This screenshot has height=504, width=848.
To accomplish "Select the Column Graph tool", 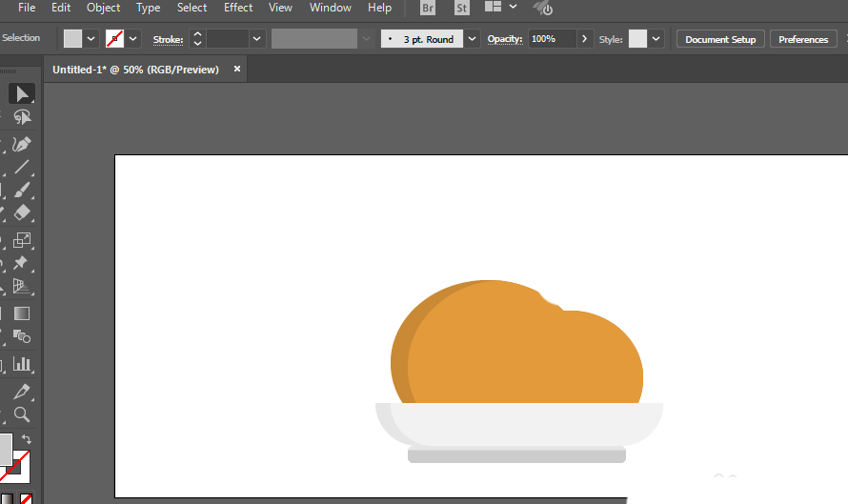I will [22, 364].
